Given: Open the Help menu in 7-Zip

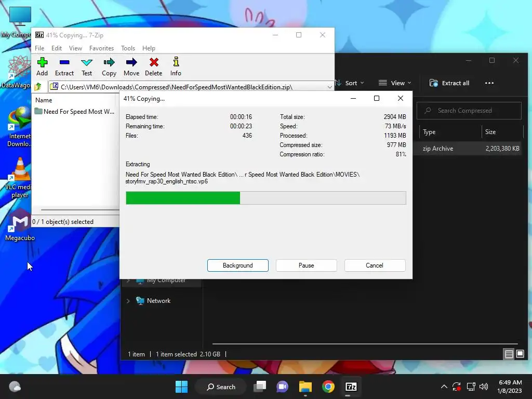Looking at the screenshot, I should 149,48.
